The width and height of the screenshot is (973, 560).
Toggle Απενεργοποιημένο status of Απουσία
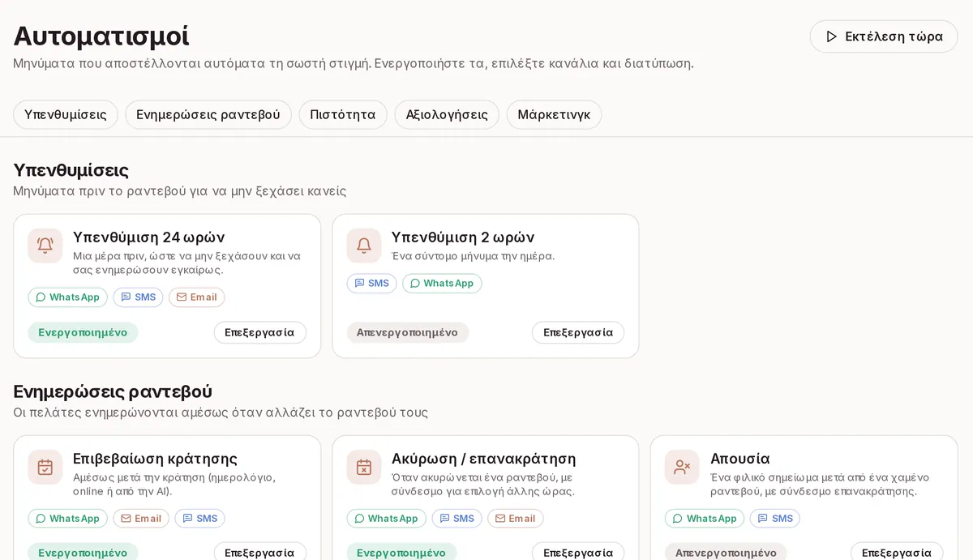point(726,552)
